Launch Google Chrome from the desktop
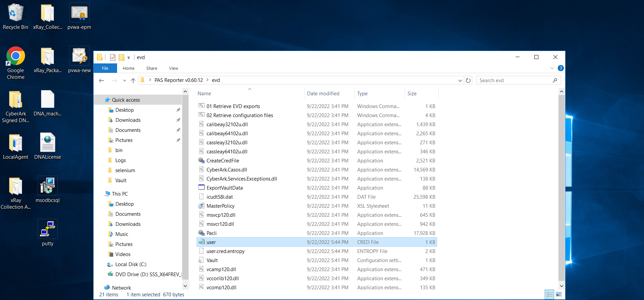The width and height of the screenshot is (644, 300). click(15, 63)
